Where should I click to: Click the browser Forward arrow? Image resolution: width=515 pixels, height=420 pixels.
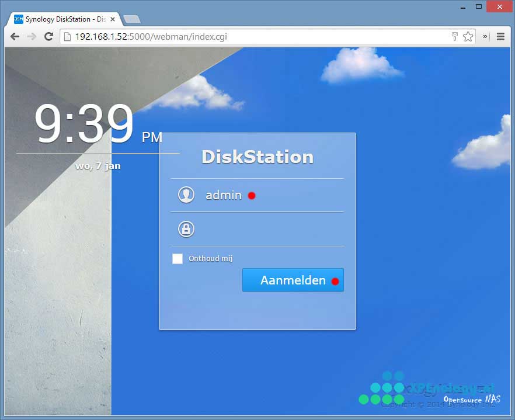pos(32,36)
